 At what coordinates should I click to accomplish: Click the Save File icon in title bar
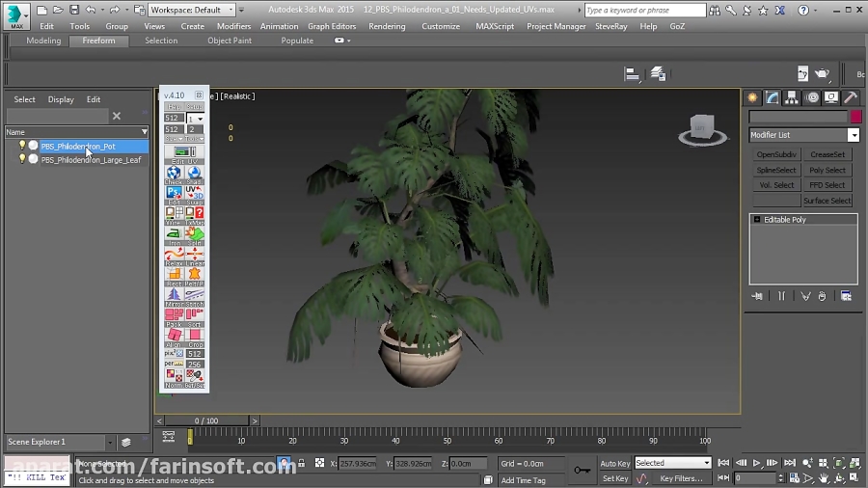(74, 10)
